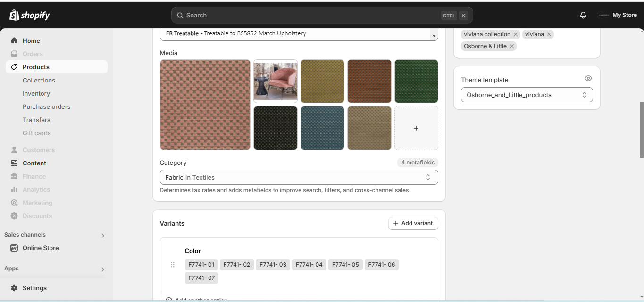The image size is (644, 302).
Task: Click the Shopify logo icon
Action: pos(14,16)
